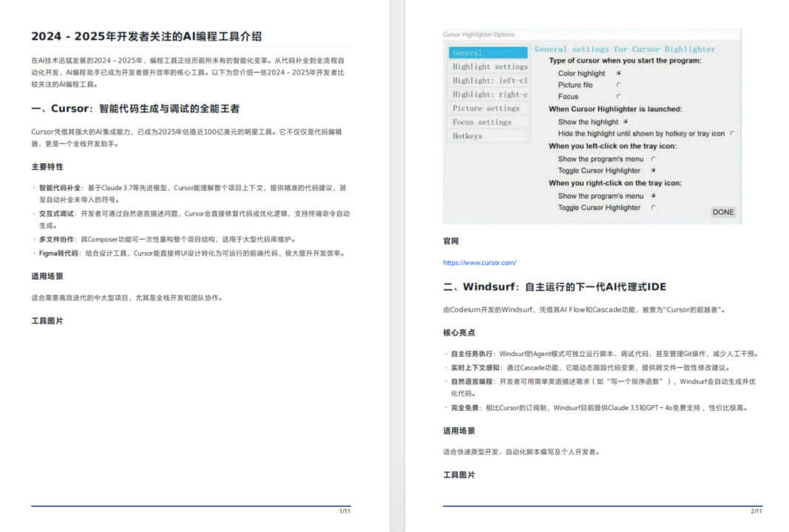789x532 pixels.
Task: Click the page number "1/11"
Action: pyautogui.click(x=345, y=511)
